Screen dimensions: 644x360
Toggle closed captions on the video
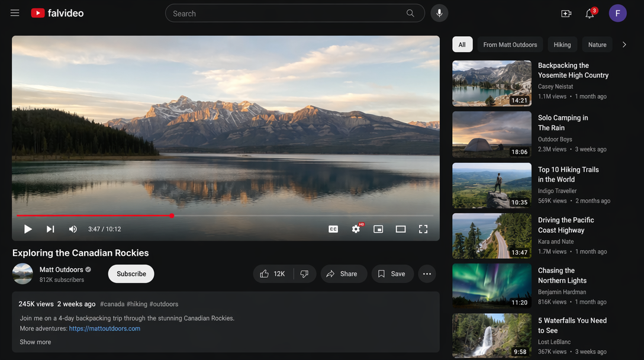pos(333,229)
